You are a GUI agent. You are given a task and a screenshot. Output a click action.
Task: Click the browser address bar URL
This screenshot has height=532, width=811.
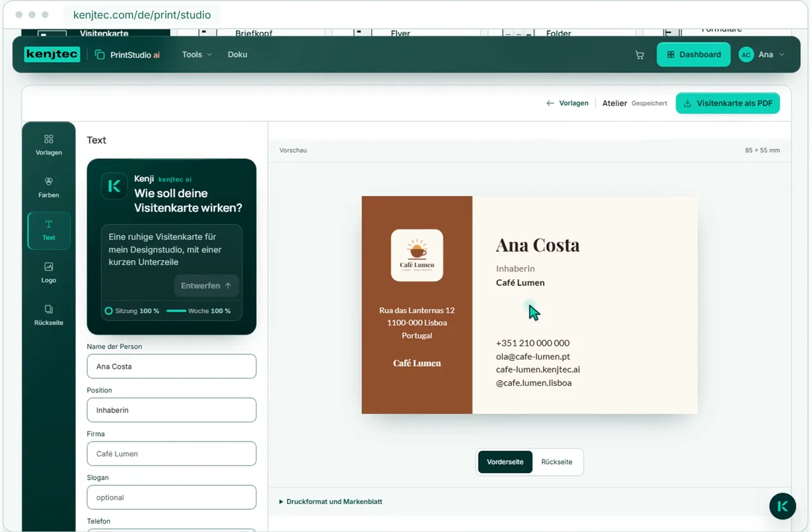click(x=142, y=15)
